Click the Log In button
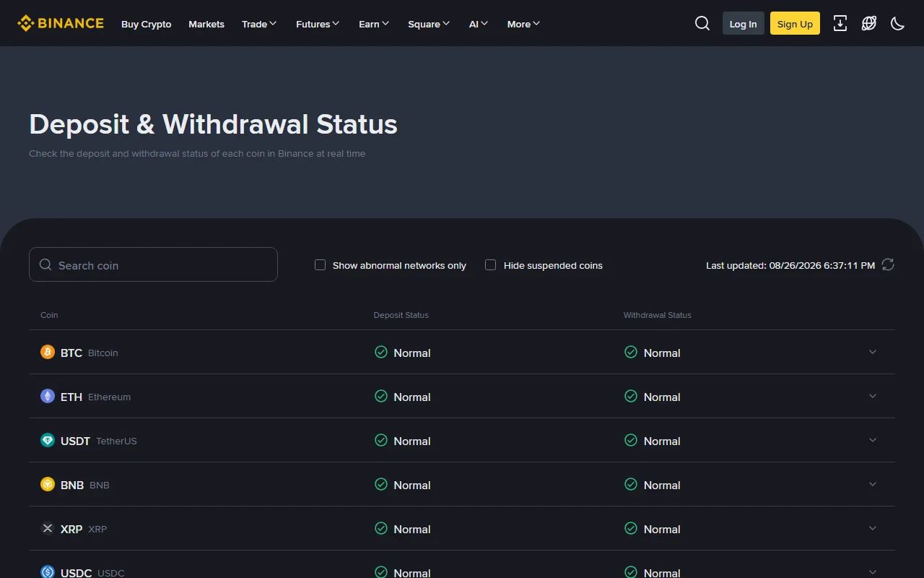This screenshot has width=924, height=578. (744, 24)
